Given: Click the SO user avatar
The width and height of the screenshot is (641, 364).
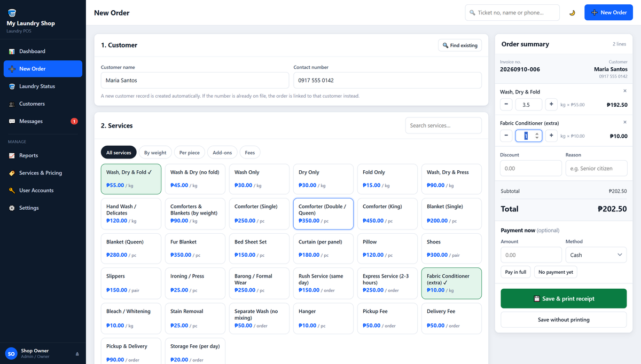Looking at the screenshot, I should click(x=11, y=353).
